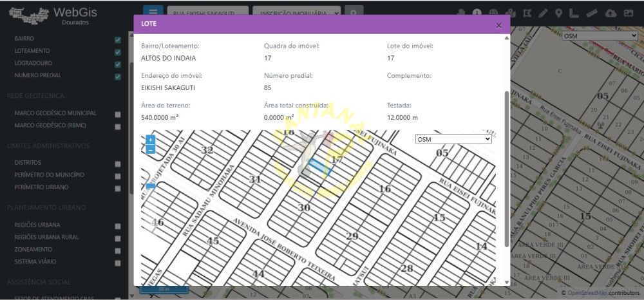The height and width of the screenshot is (300, 644).
Task: Toggle the NUMERO PREDIAL layer
Action: click(x=118, y=77)
